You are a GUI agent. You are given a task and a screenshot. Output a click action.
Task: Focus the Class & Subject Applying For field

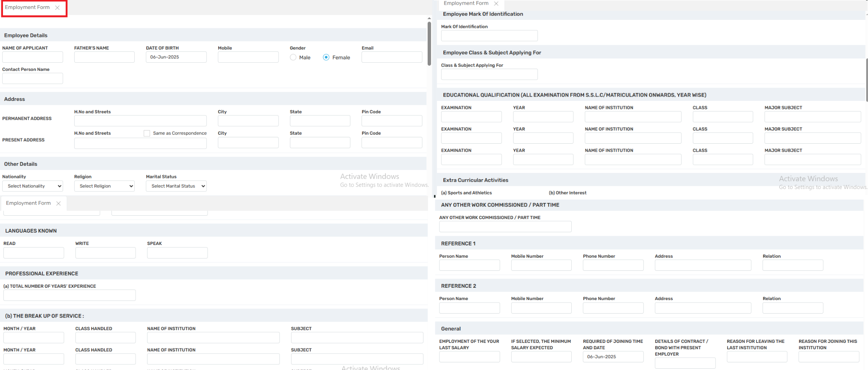[490, 74]
